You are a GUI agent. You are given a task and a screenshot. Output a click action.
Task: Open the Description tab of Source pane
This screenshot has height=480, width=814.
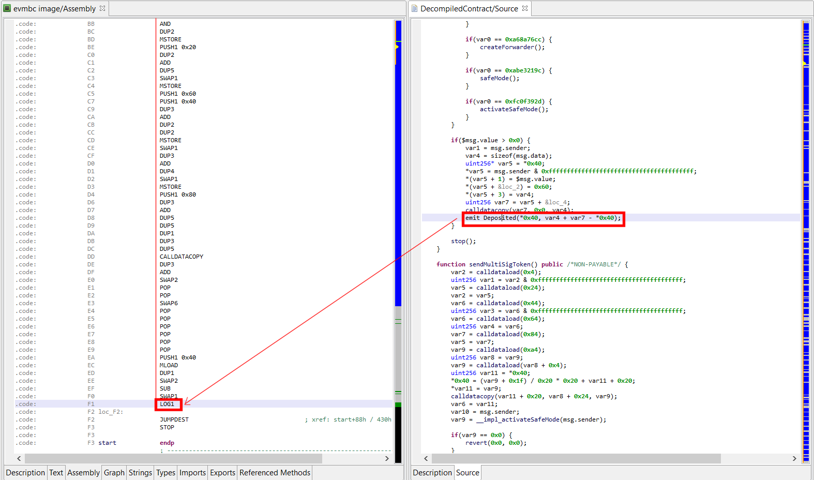[432, 473]
